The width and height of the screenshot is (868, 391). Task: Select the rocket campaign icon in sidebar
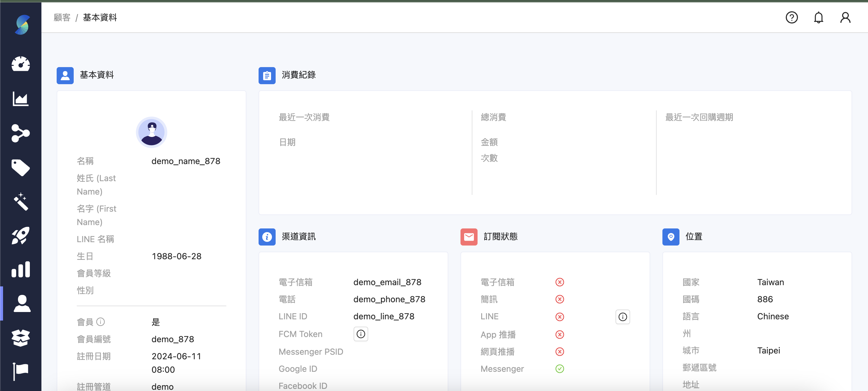point(21,235)
